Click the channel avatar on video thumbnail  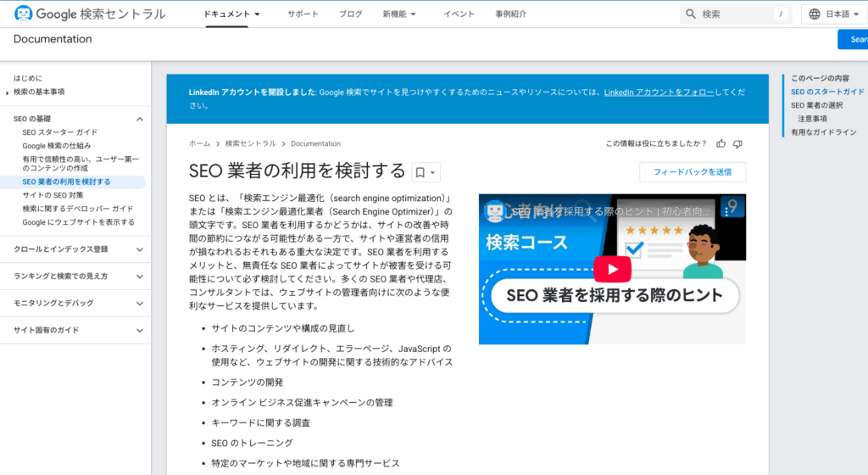[494, 211]
